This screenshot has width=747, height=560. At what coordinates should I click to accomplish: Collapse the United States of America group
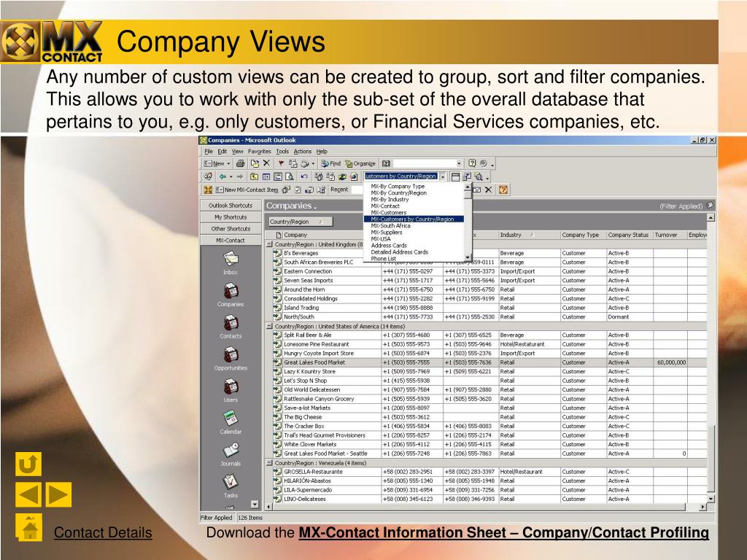pyautogui.click(x=269, y=327)
